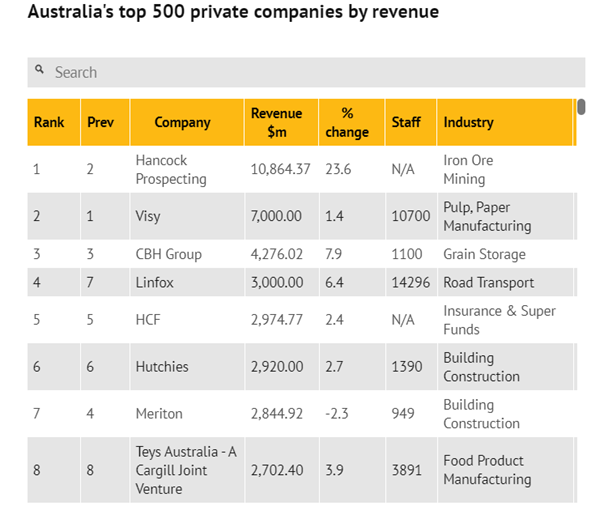Viewport: 604px width, 510px height.
Task: Select Teys Australia Cargill Joint Venture cell
Action: coord(187,470)
